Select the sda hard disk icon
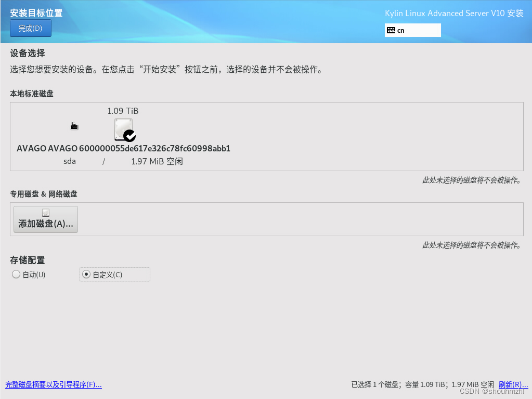 point(124,130)
